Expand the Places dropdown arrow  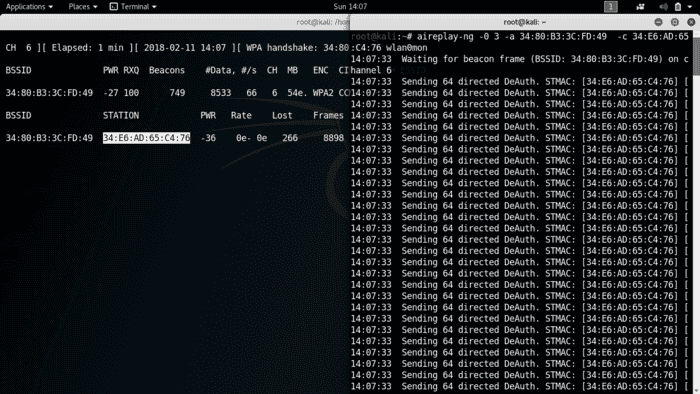coord(95,7)
